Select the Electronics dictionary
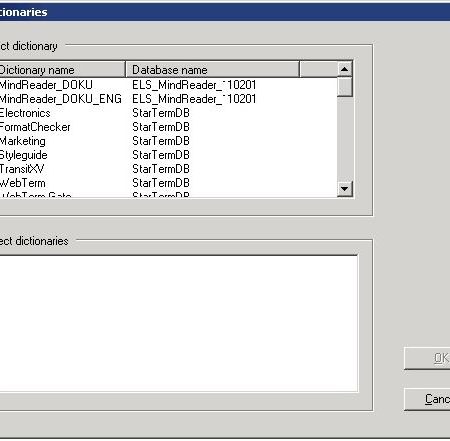Image resolution: width=450 pixels, height=441 pixels. [25, 113]
